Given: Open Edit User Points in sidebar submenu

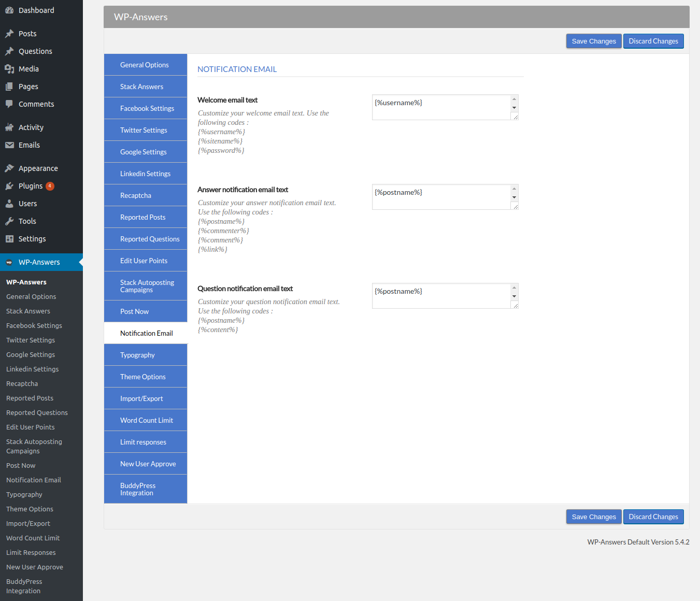Looking at the screenshot, I should 31,427.
